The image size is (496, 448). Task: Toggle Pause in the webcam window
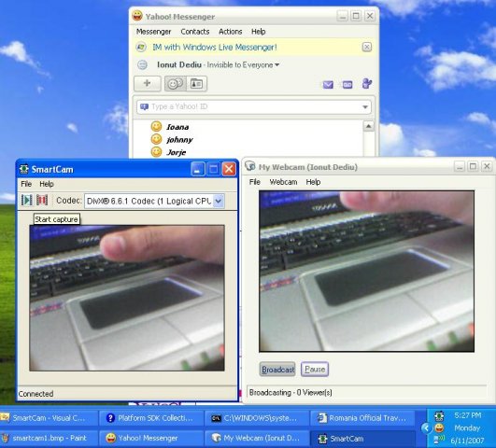(x=315, y=370)
